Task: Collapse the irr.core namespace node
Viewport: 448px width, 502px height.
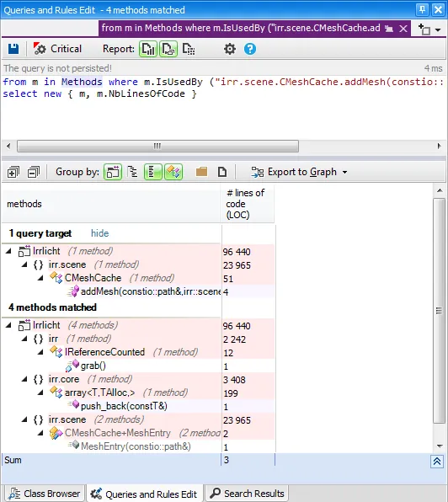Action: [x=24, y=379]
